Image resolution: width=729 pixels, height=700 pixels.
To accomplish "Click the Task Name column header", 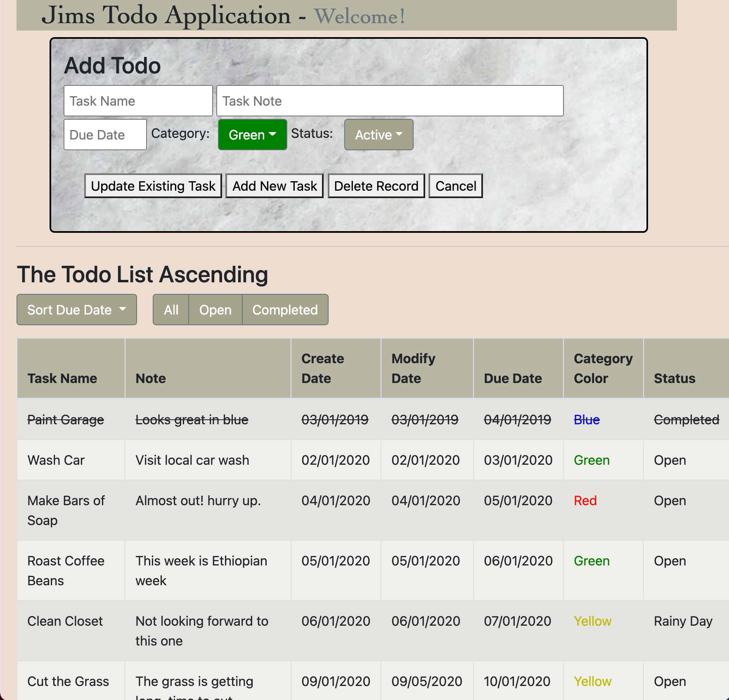I will 62,378.
